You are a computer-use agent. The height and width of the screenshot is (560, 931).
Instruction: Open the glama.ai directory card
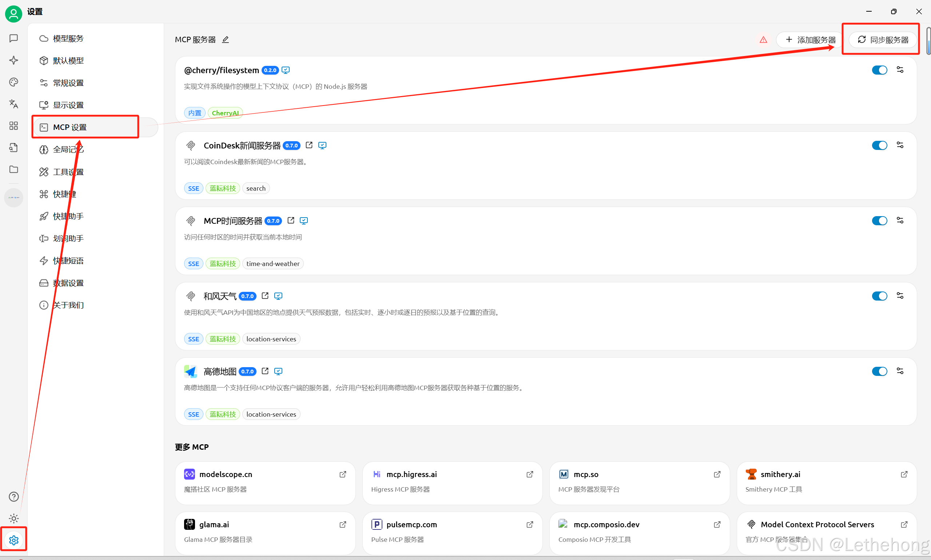265,533
